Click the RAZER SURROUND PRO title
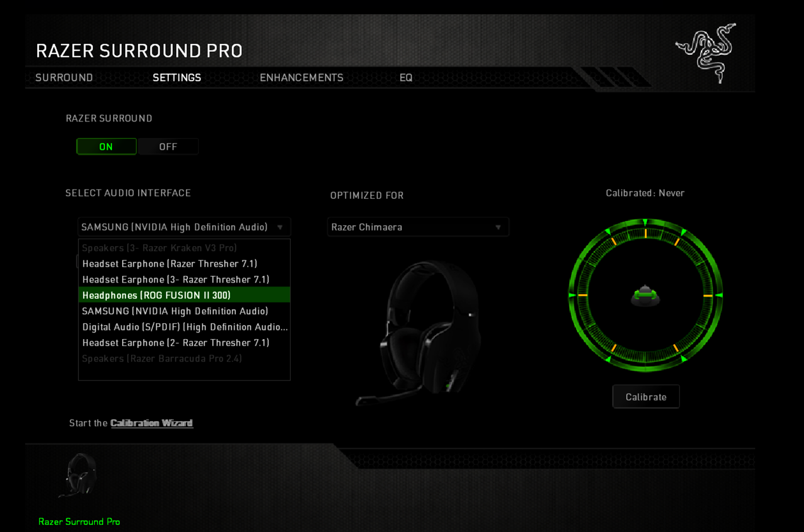Screen dimensions: 804x532 (x=139, y=51)
